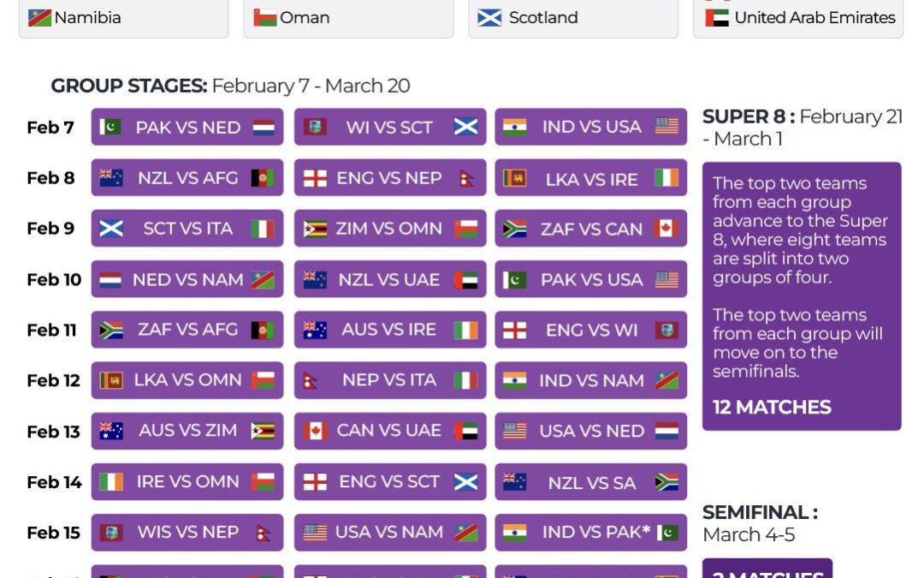This screenshot has width=924, height=578.
Task: Select the Namibia team card
Action: (124, 18)
